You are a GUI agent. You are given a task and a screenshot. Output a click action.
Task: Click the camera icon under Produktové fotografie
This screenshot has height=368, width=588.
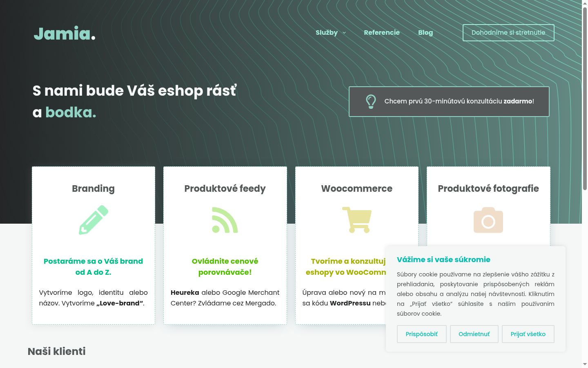point(488,220)
